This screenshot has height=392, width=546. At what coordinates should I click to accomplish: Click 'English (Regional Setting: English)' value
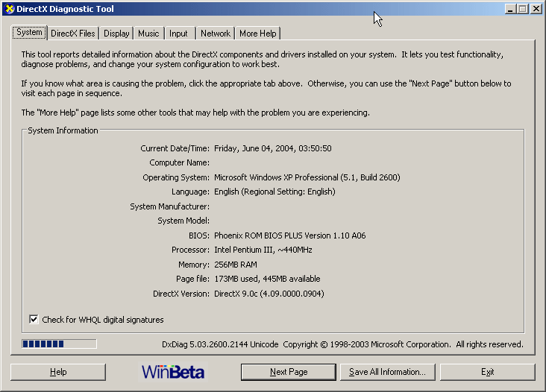274,192
